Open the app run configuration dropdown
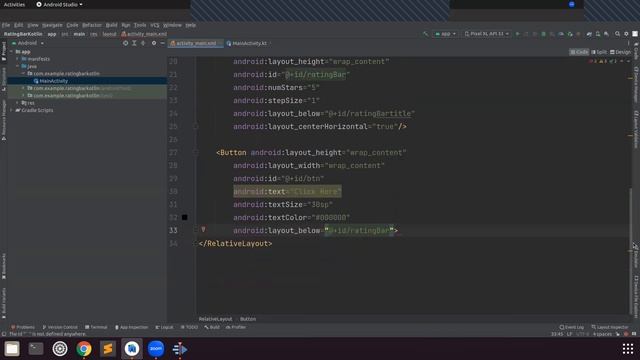 445,34
